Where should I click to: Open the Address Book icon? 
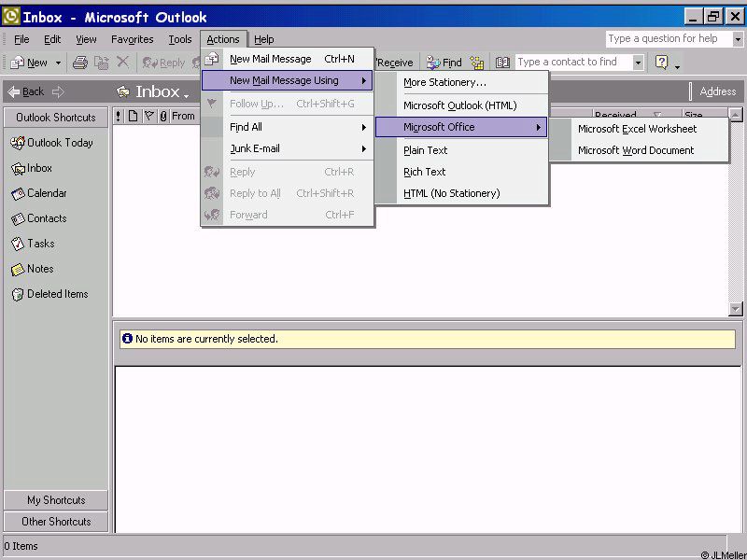pos(502,63)
